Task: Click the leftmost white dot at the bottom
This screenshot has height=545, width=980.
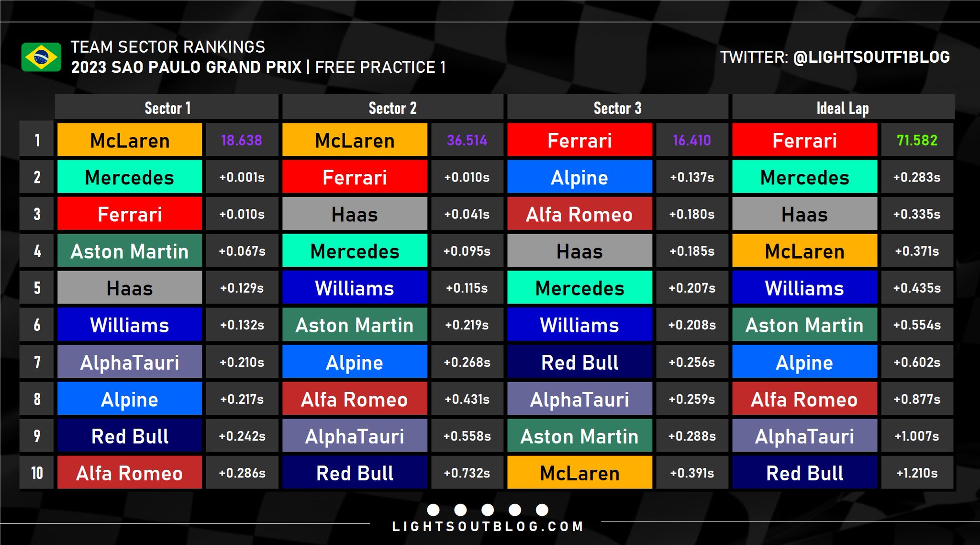Action: [433, 510]
